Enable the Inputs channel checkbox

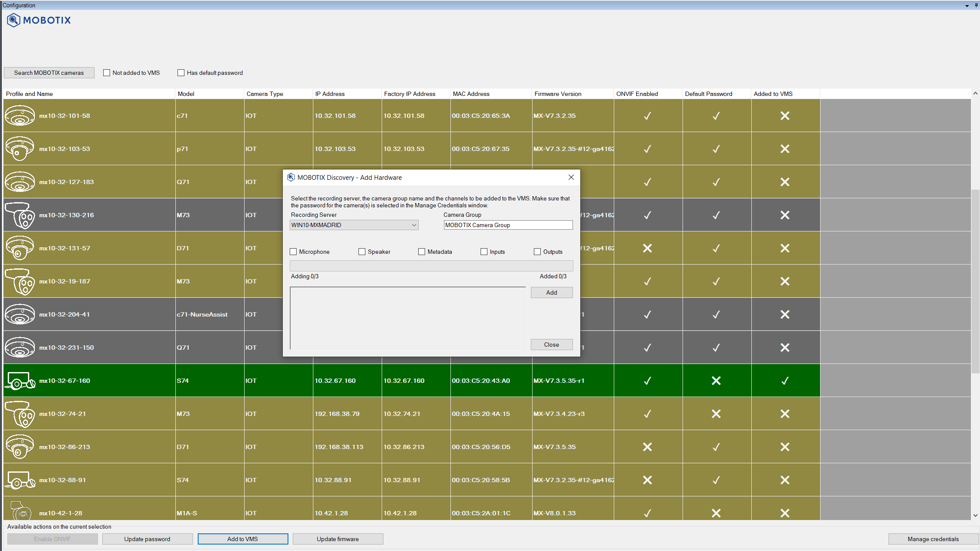click(484, 252)
